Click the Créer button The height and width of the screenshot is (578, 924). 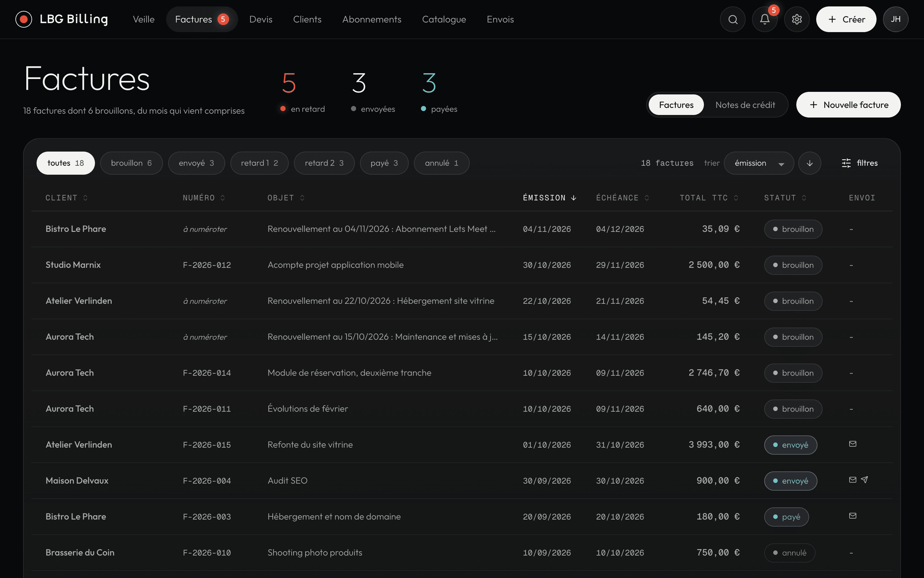[x=846, y=19]
